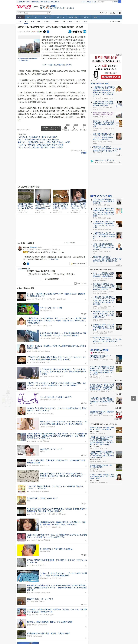
Task: Click the keyword input field
Action: (32, 13)
